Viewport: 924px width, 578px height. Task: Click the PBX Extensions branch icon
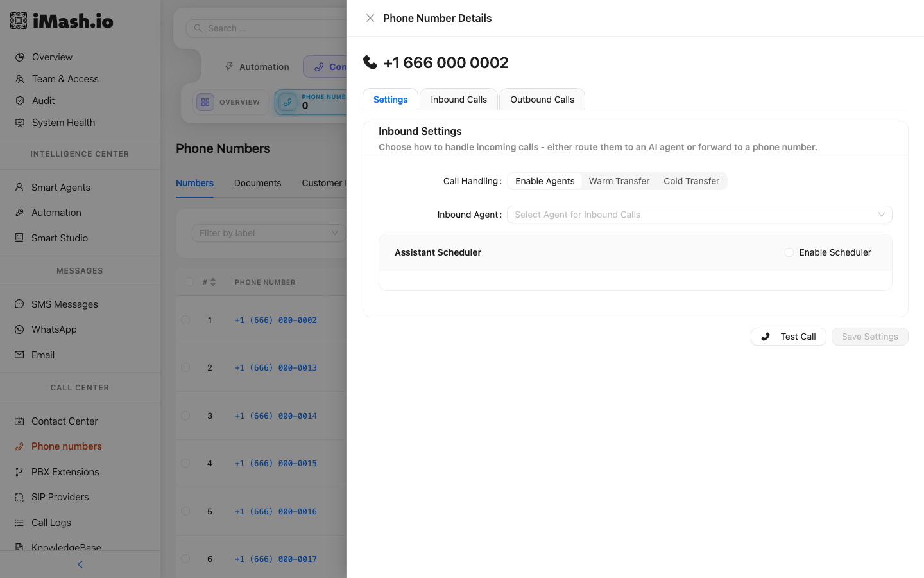[x=19, y=472]
